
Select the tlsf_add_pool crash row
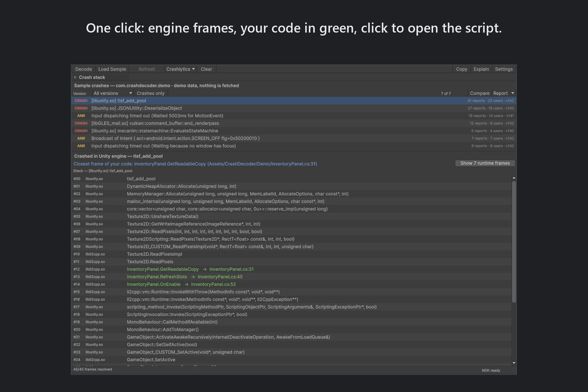tap(294, 100)
